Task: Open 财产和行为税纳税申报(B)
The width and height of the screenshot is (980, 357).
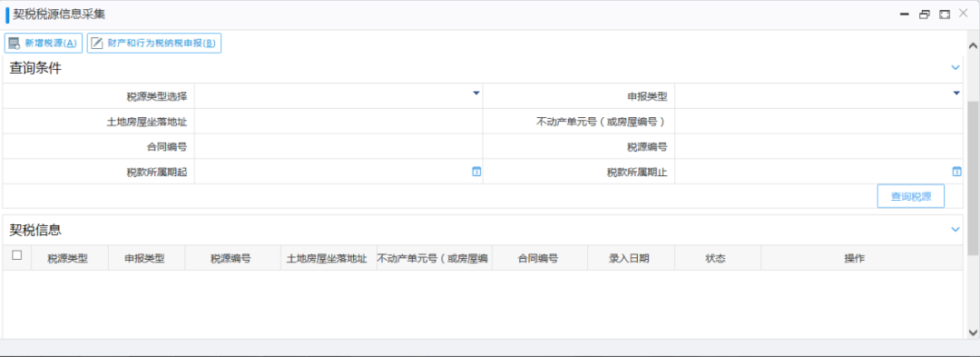Action: 154,43
